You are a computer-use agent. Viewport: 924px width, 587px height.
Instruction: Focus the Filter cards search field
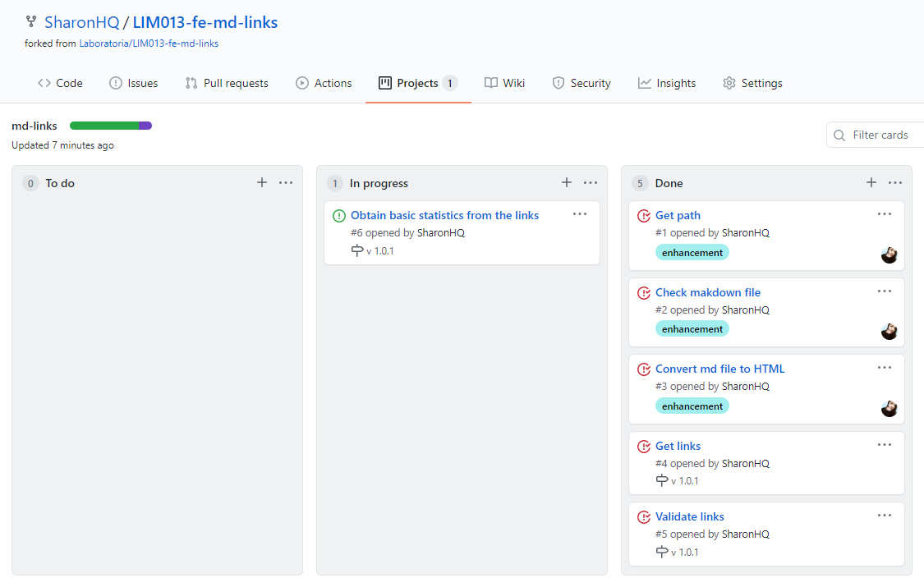tap(875, 135)
